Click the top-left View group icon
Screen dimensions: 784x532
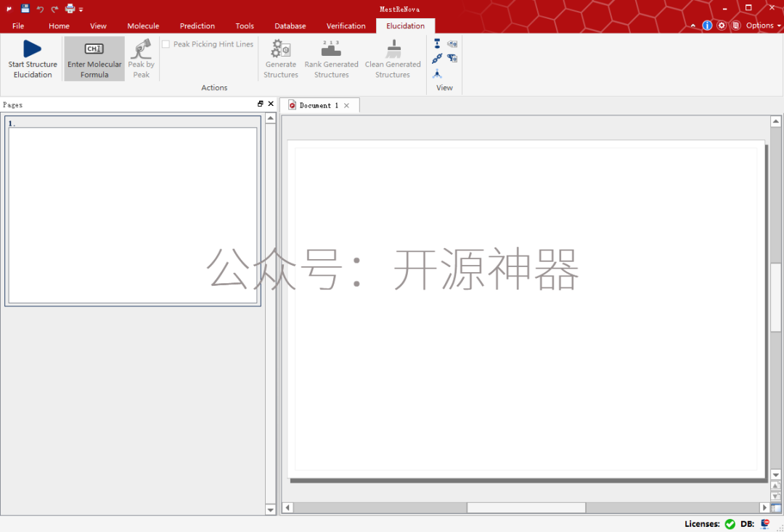(437, 44)
